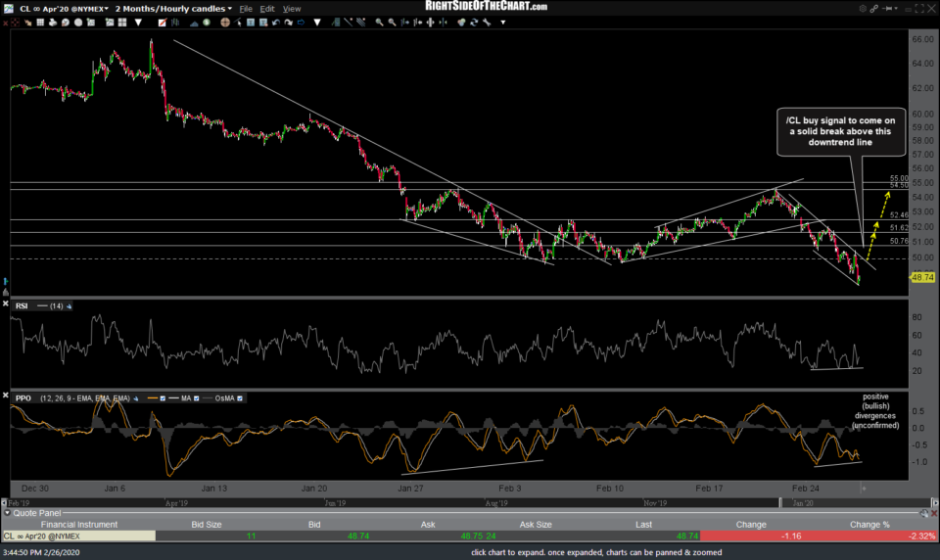Close the Quote Panel
Screen dimensions: 940x560
(932, 513)
